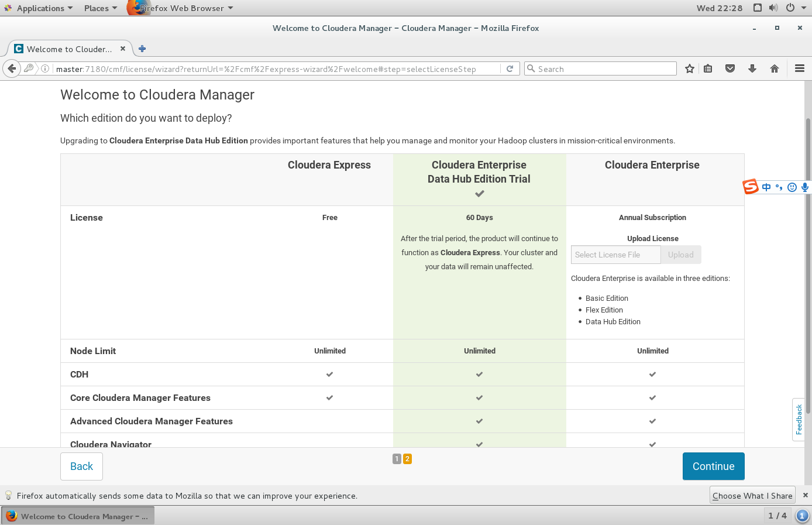Select the Cloudera Express edition column
Viewport: 812px width, 525px height.
pos(329,165)
